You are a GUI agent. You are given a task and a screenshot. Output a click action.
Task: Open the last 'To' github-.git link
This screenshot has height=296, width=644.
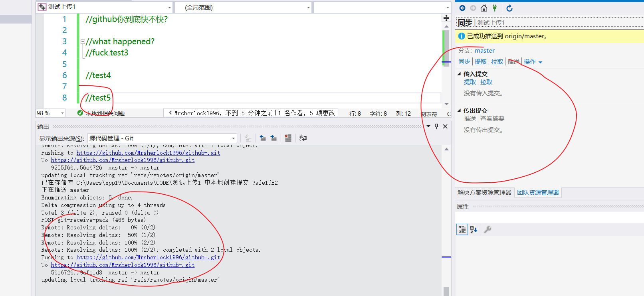pyautogui.click(x=123, y=265)
